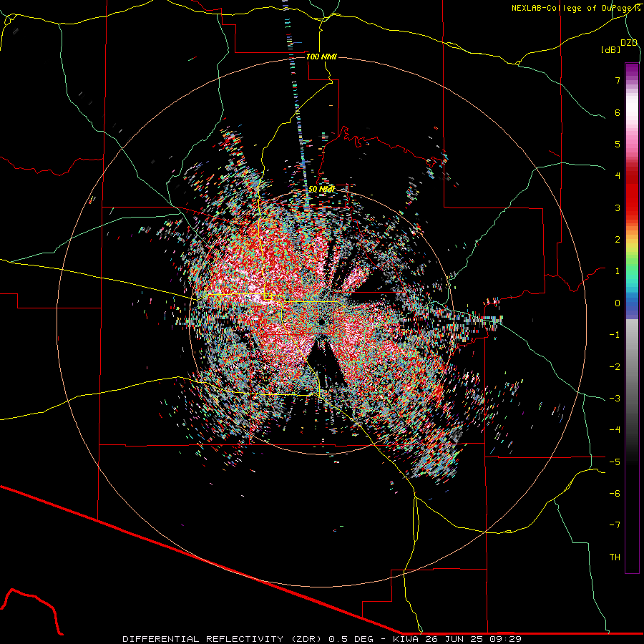Click the 4 dB scale value
644x644 pixels.
pos(618,176)
